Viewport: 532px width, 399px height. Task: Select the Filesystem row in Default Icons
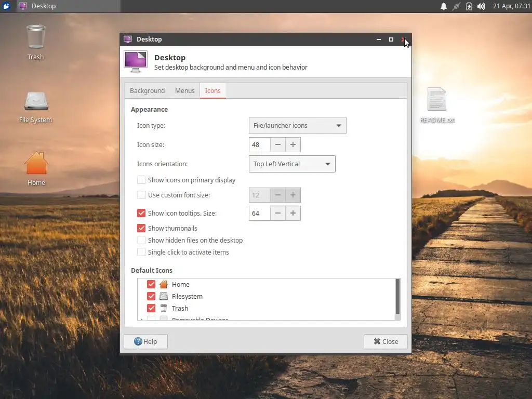267,296
